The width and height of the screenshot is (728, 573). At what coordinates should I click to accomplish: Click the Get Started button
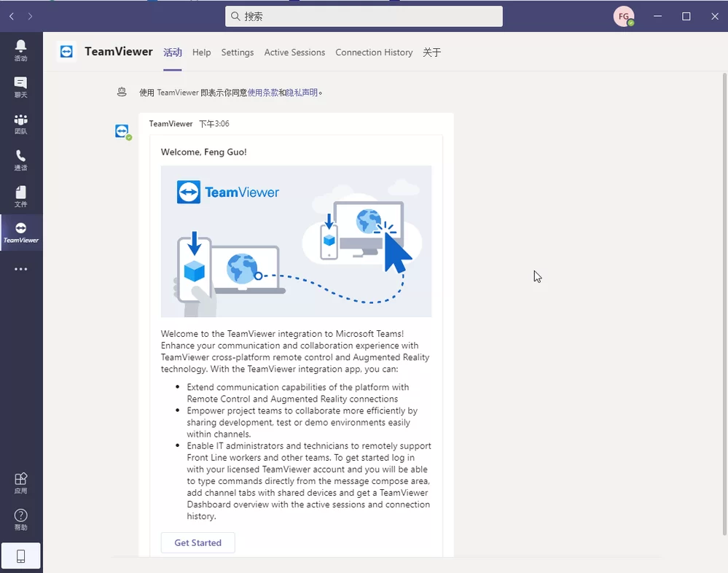pos(197,542)
